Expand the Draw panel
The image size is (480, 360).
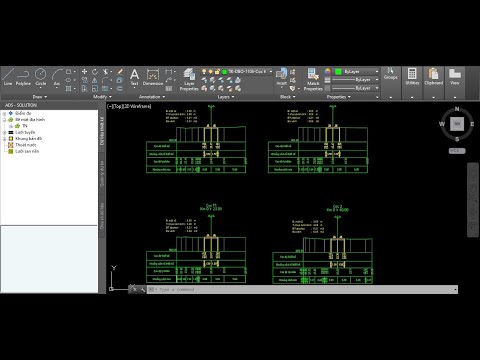pyautogui.click(x=40, y=97)
